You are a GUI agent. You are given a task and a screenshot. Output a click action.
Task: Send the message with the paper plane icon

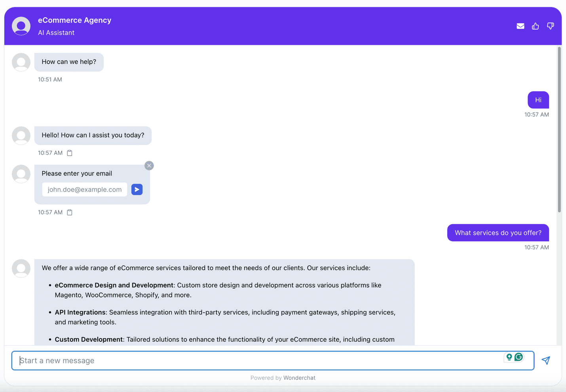coord(546,360)
